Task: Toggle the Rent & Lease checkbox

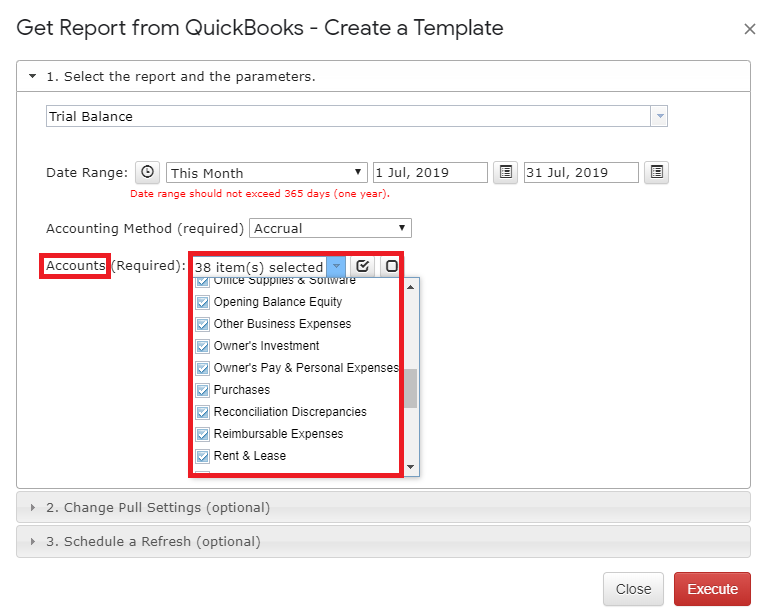Action: coord(203,456)
